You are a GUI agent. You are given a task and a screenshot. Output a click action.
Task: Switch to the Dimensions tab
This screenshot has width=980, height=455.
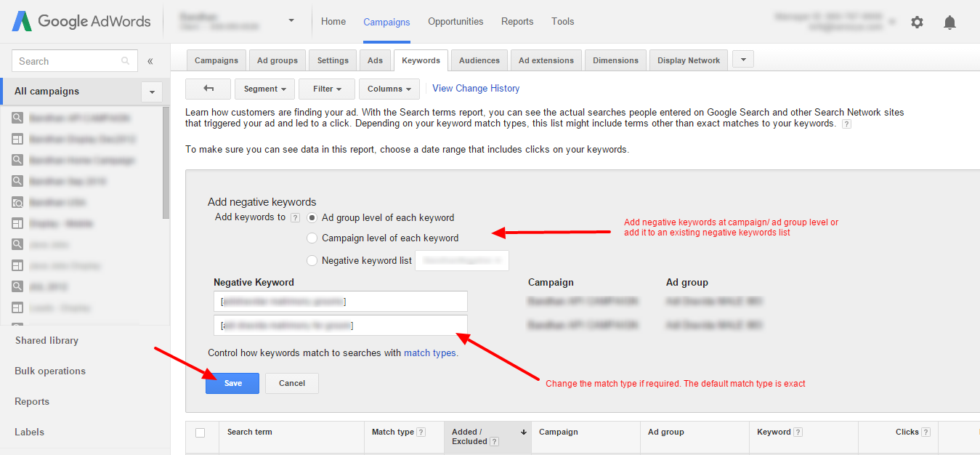click(x=615, y=60)
